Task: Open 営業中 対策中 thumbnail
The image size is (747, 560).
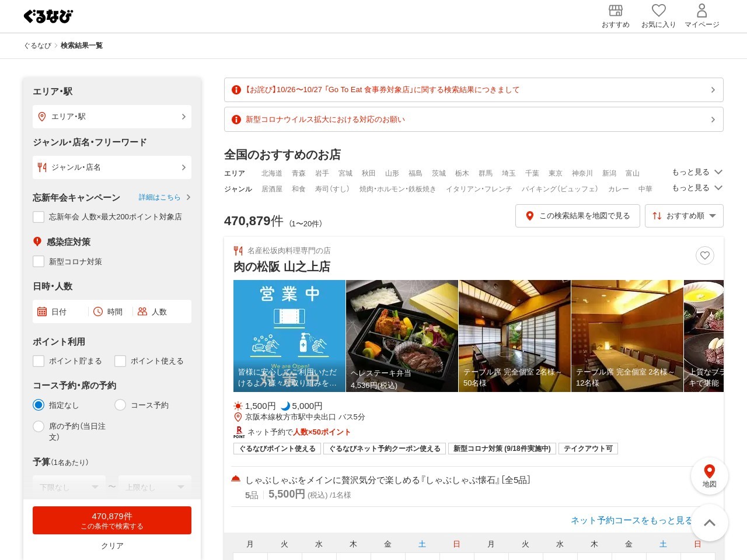Action: (x=289, y=336)
